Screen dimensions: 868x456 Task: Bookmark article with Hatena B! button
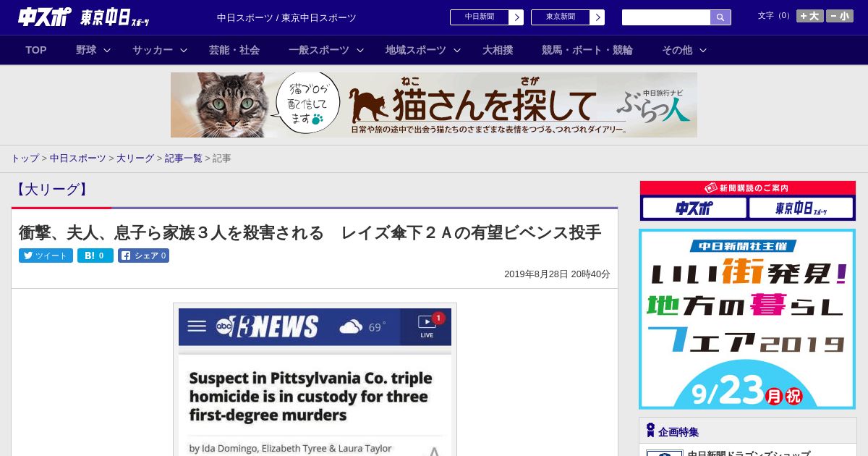[x=95, y=256]
